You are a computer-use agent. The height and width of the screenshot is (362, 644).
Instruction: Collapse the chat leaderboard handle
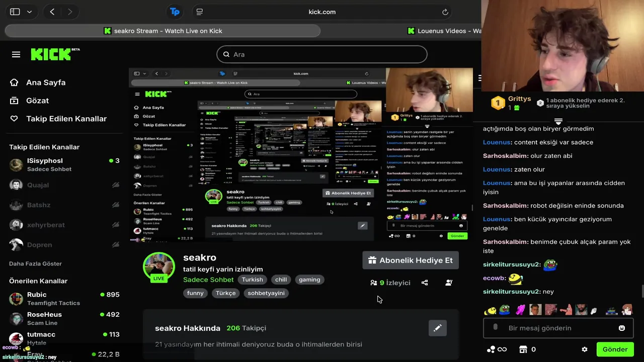click(558, 121)
